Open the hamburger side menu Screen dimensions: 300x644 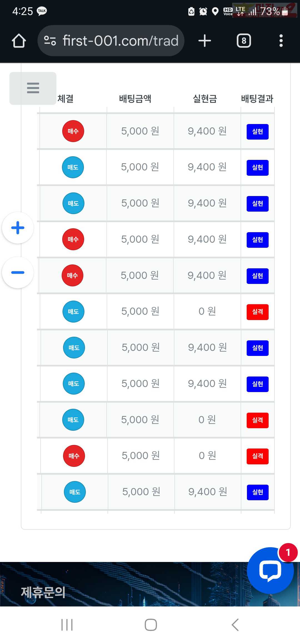tap(33, 88)
